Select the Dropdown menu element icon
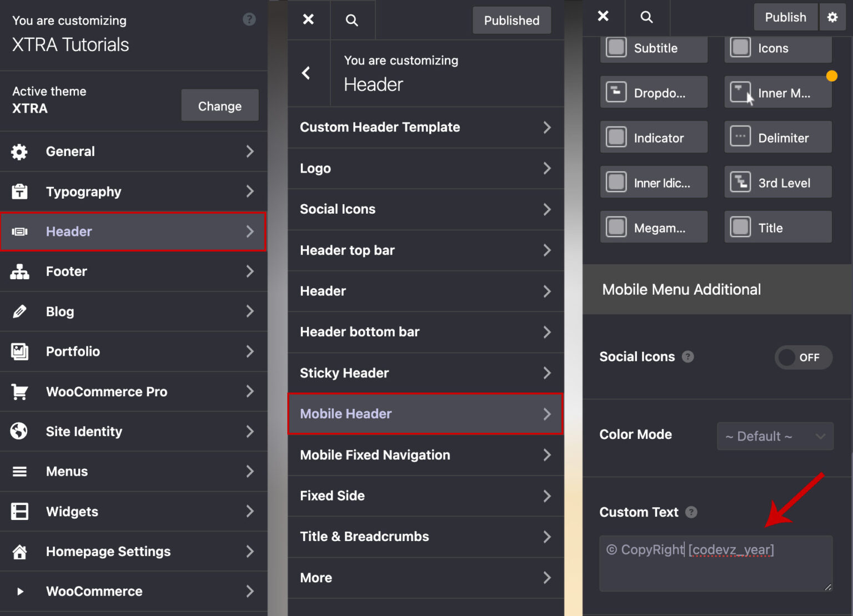The image size is (853, 616). (616, 92)
